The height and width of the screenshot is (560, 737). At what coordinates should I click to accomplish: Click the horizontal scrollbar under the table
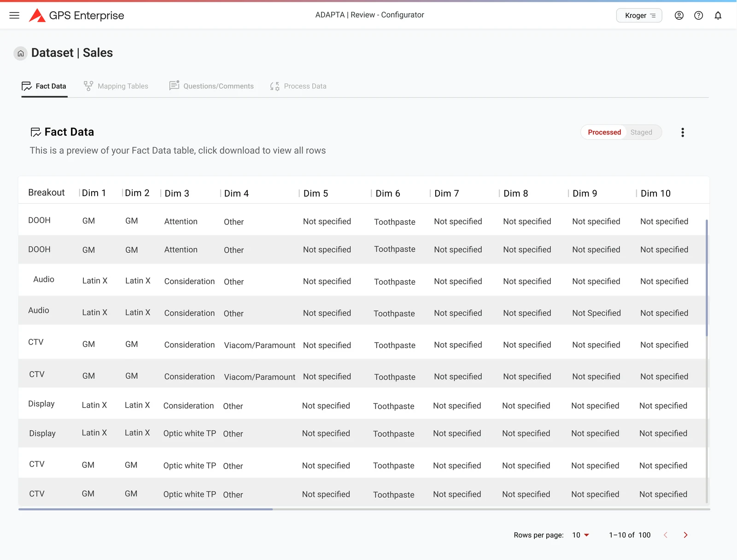146,509
